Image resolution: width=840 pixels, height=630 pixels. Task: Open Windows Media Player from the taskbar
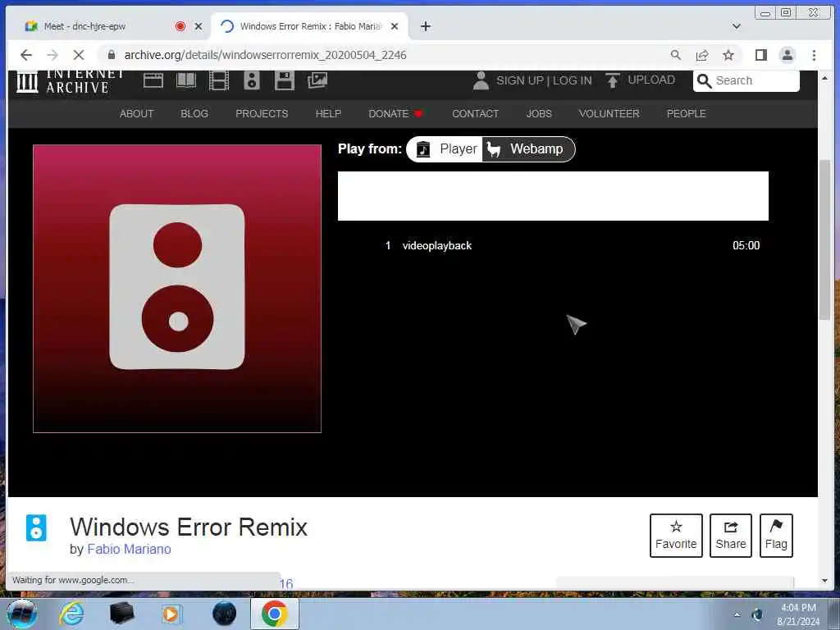(x=171, y=614)
